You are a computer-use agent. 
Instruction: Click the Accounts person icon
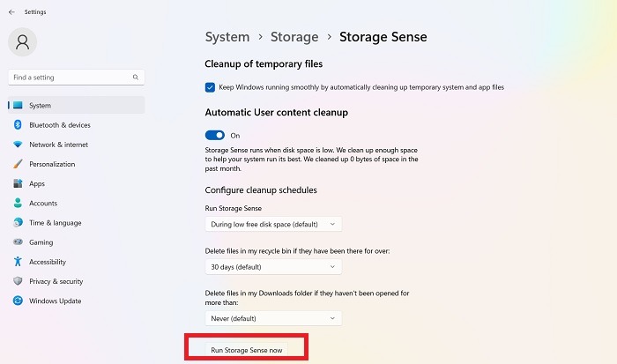coord(18,203)
